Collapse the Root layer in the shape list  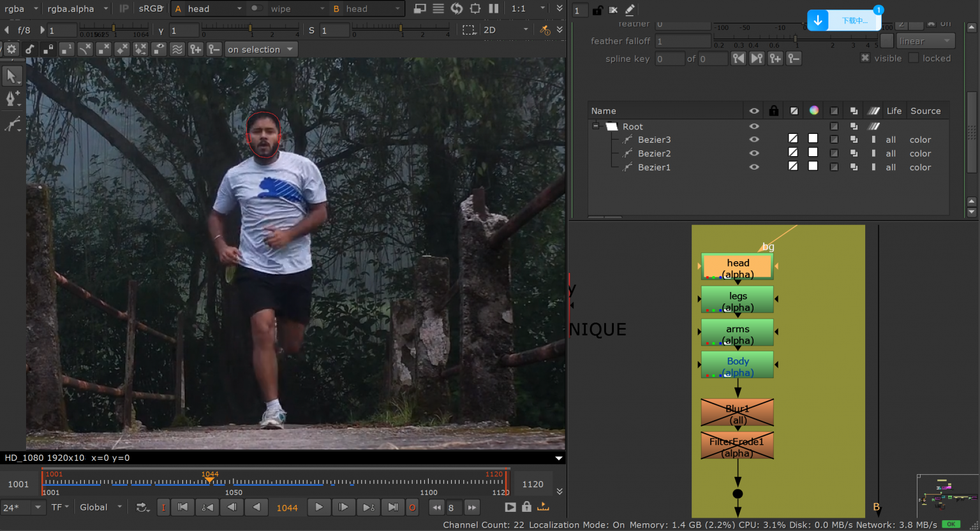click(x=595, y=126)
